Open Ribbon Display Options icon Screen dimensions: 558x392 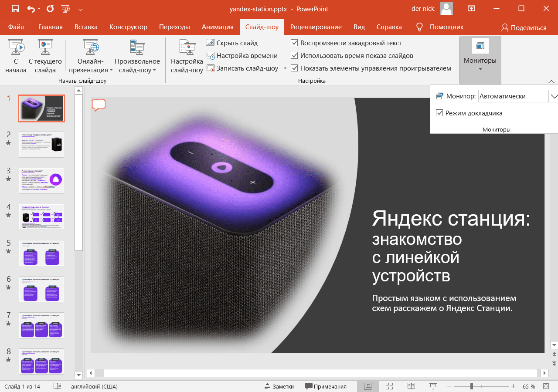pos(471,9)
